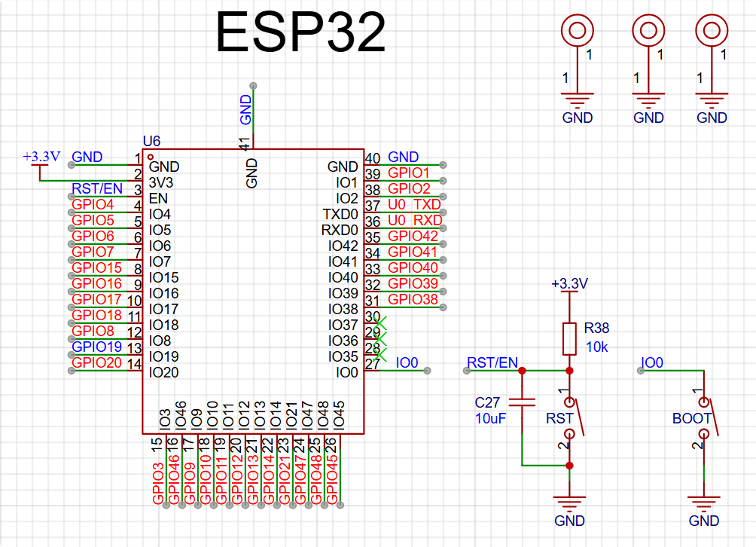Screen dimensions: 756x547
Task: Select the vertical GPIO46 net label
Action: point(174,479)
